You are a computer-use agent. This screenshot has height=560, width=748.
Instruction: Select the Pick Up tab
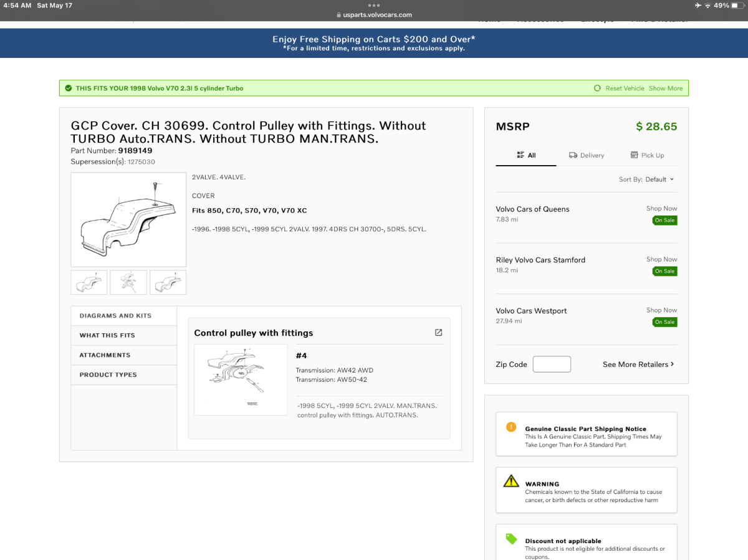[647, 155]
